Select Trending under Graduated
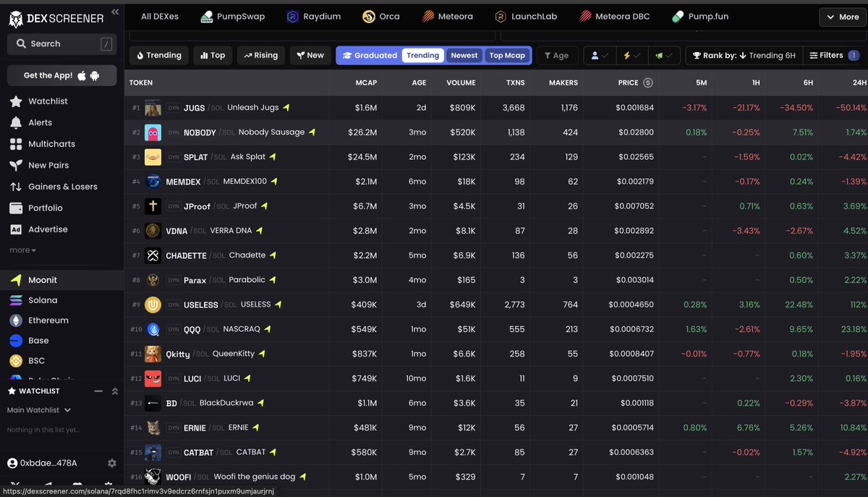 pyautogui.click(x=422, y=55)
